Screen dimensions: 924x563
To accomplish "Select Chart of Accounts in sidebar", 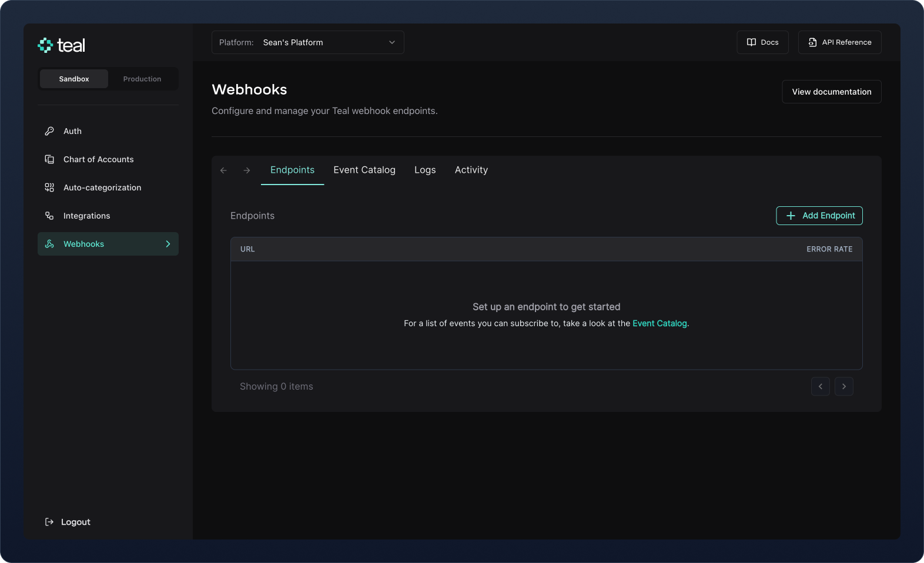I will click(x=108, y=159).
